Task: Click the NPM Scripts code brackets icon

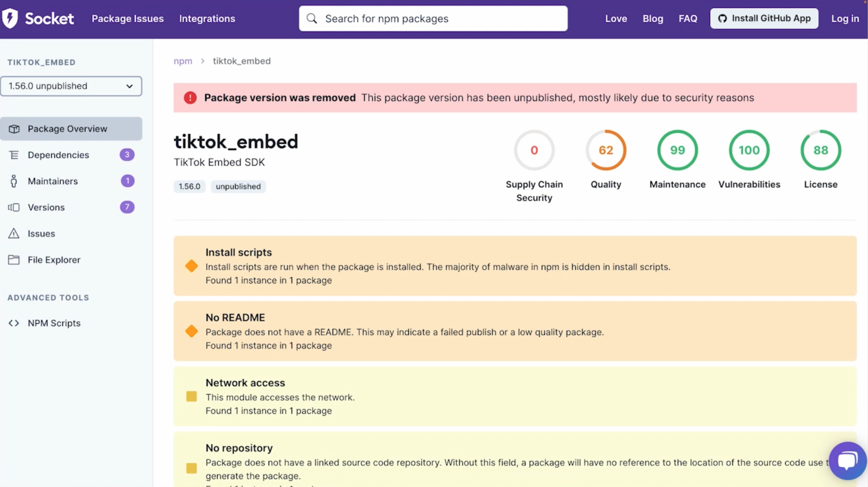Action: [14, 323]
